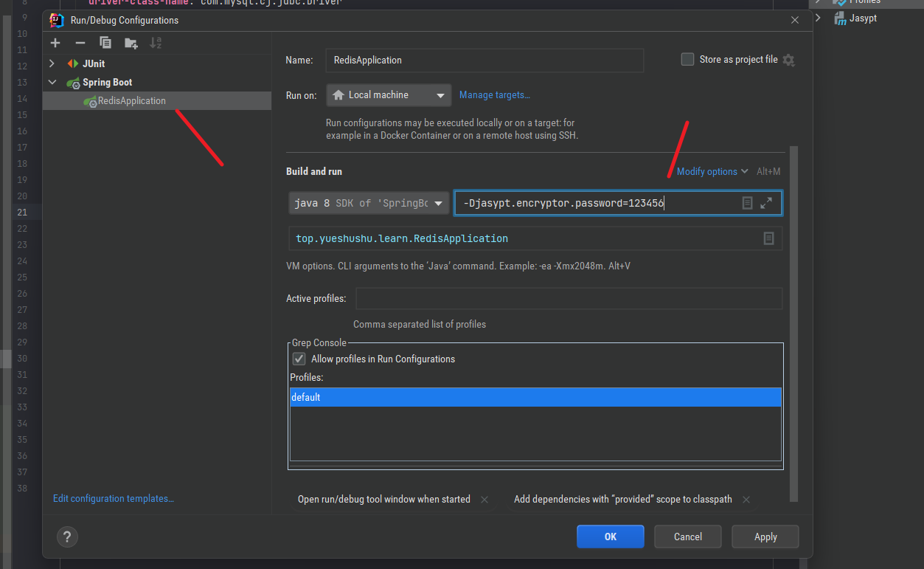The height and width of the screenshot is (569, 924).
Task: Open the VM options insert macros icon
Action: point(747,203)
